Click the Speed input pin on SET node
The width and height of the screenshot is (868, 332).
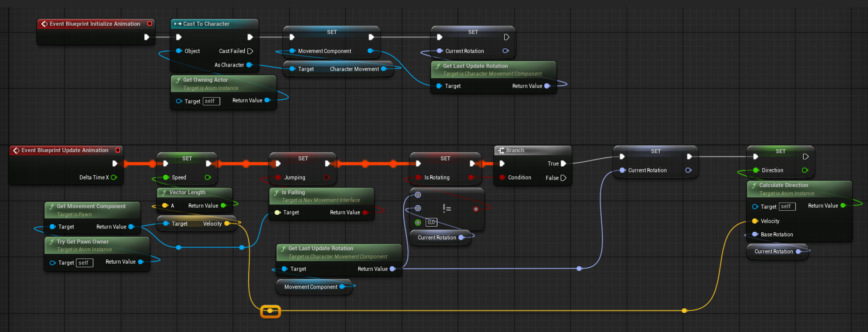[166, 177]
